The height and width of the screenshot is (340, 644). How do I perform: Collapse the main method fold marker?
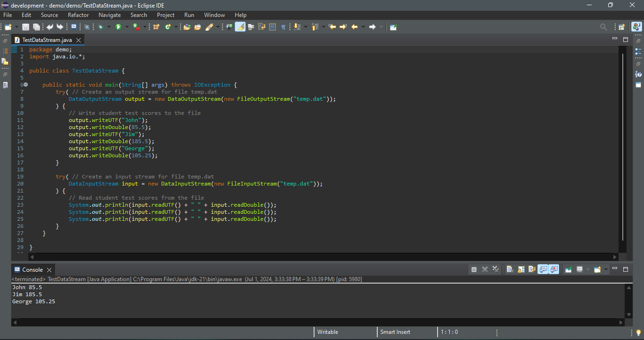pos(26,85)
